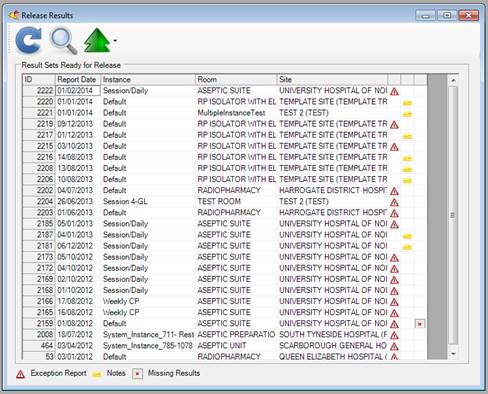This screenshot has width=488, height=394.
Task: Open exception report for ID 2202
Action: (394, 191)
